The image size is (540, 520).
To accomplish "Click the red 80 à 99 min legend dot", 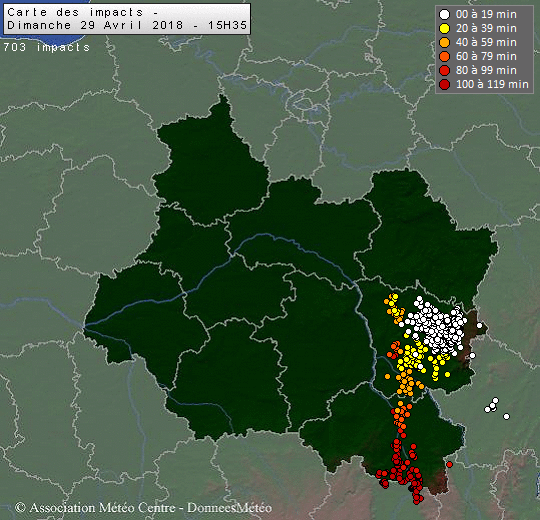I will coord(445,71).
